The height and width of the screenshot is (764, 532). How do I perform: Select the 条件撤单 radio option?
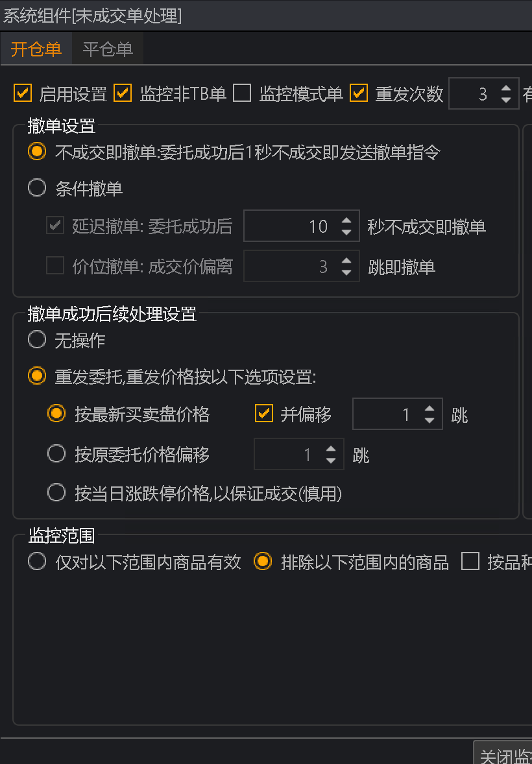37,189
